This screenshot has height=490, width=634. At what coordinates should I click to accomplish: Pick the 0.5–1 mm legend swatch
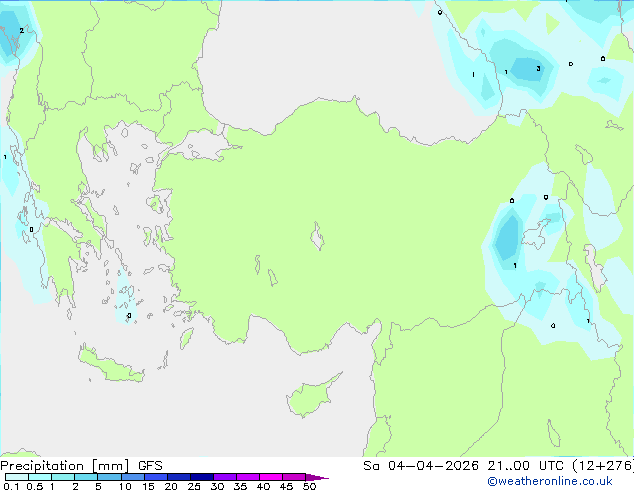(40, 477)
